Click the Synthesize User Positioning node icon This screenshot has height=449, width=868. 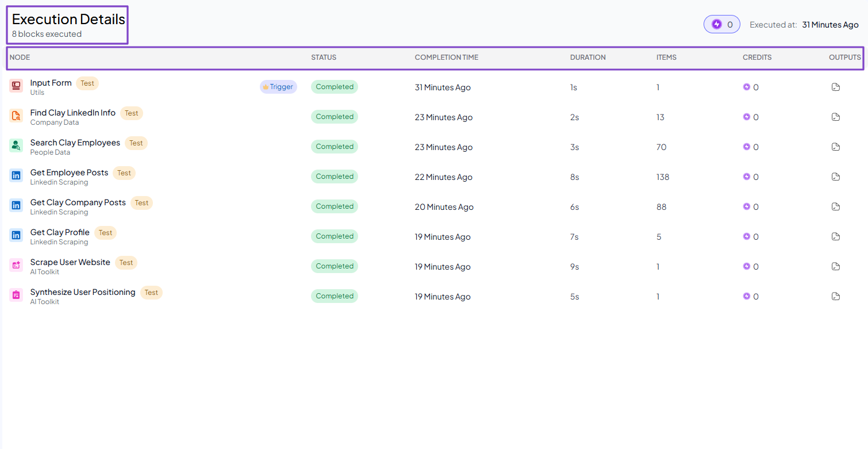(x=16, y=295)
